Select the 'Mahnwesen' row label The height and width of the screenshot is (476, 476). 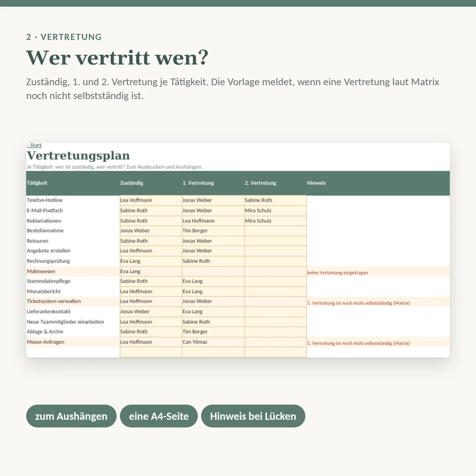(x=41, y=271)
